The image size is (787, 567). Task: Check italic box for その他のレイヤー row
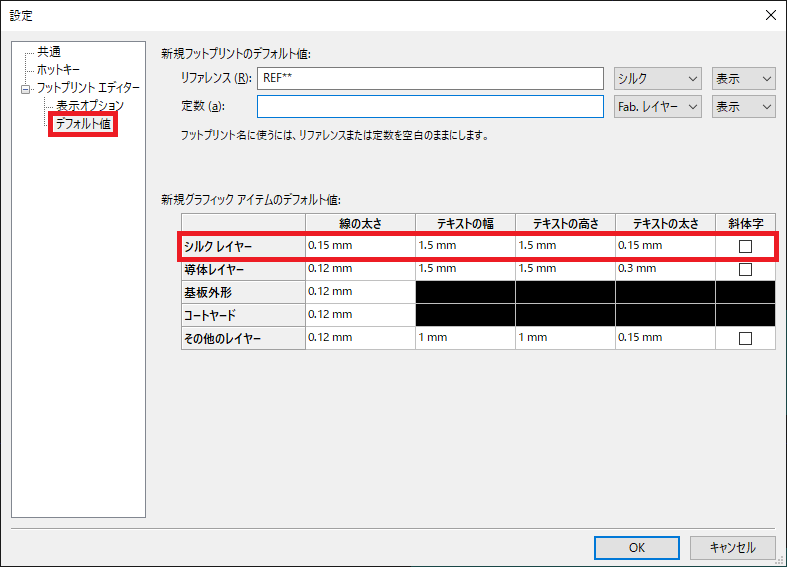pyautogui.click(x=745, y=339)
